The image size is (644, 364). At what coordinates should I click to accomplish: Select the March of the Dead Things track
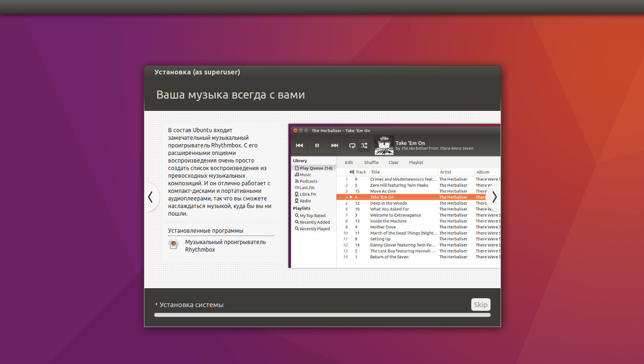419,233
